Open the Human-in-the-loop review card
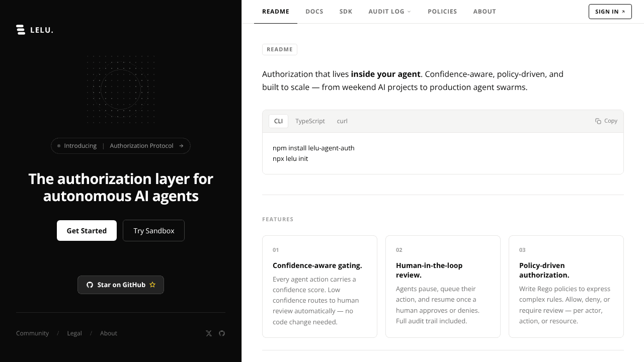This screenshot has width=644, height=362. click(443, 287)
